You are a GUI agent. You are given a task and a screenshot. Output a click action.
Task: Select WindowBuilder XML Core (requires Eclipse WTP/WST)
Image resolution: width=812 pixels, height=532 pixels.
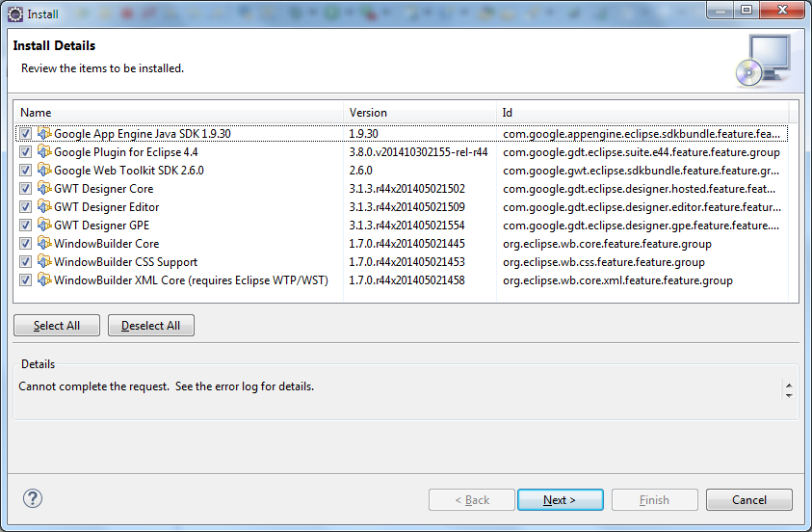(402, 280)
